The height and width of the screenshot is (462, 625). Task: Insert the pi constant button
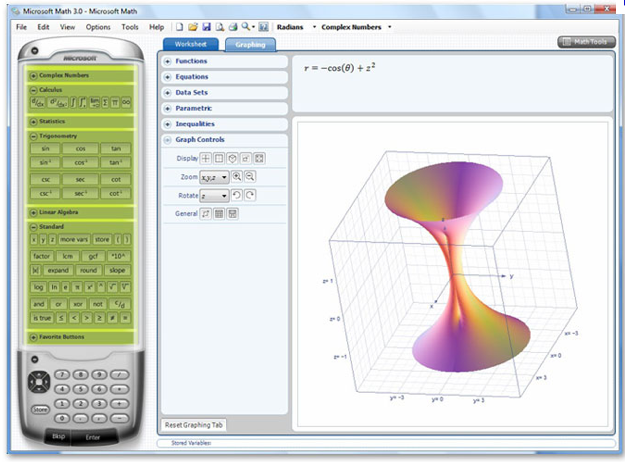click(78, 287)
